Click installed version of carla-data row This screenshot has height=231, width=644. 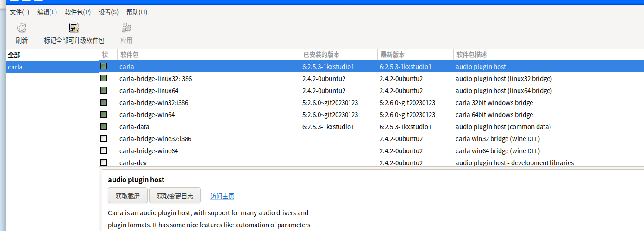(328, 127)
